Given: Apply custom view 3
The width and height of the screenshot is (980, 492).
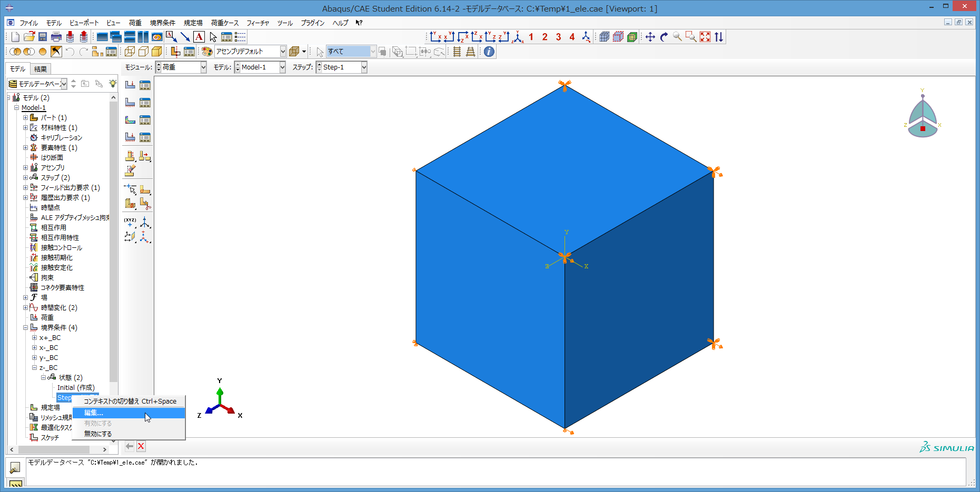Looking at the screenshot, I should (559, 37).
